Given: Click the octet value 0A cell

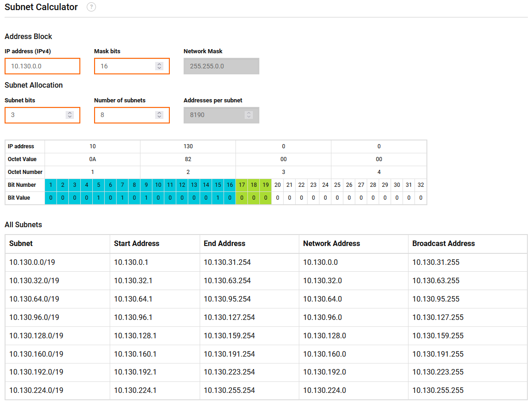Looking at the screenshot, I should coord(92,159).
